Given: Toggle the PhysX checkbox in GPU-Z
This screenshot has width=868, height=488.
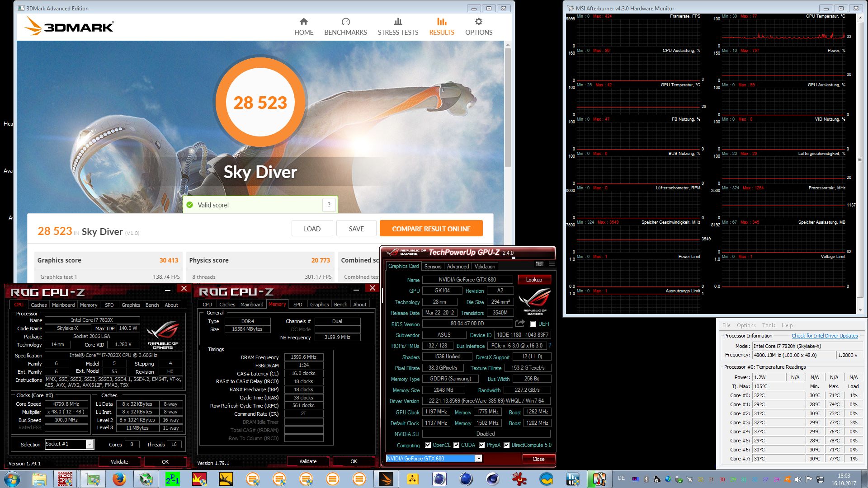Looking at the screenshot, I should pyautogui.click(x=482, y=445).
